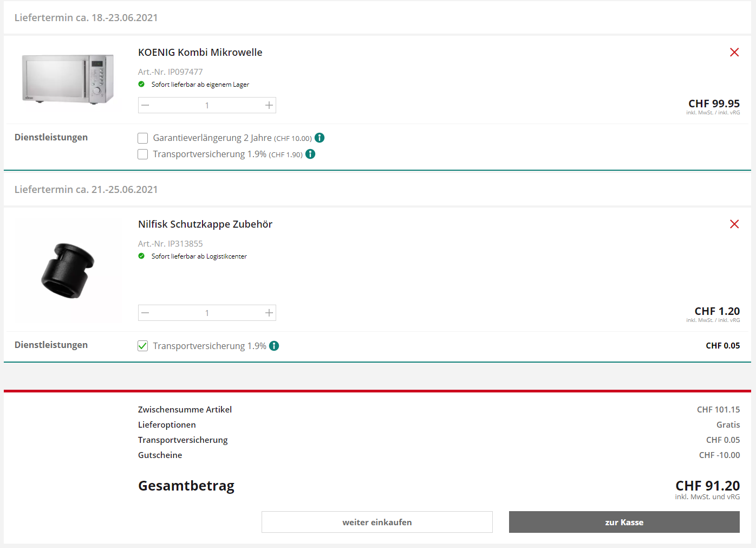The width and height of the screenshot is (756, 548).
Task: Open info icon for microwave Transportversicherung
Action: (310, 154)
